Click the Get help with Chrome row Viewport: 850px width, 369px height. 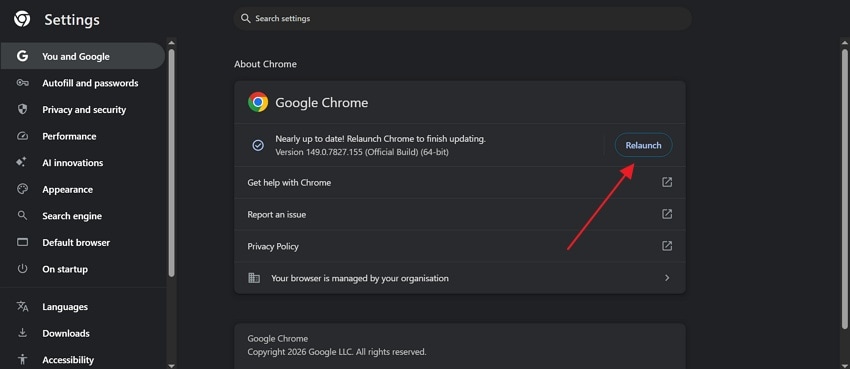tap(460, 183)
